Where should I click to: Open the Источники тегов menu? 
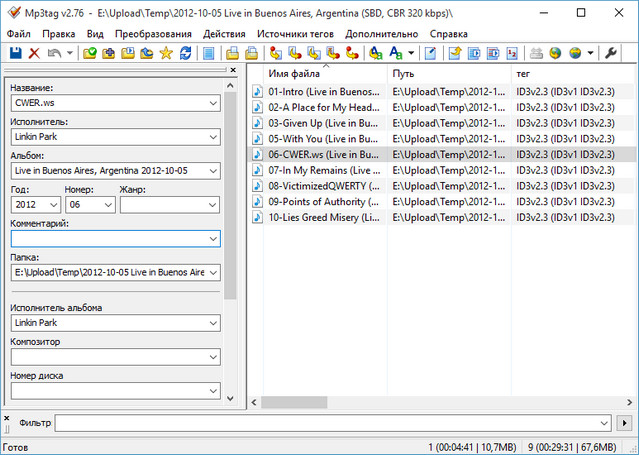295,34
